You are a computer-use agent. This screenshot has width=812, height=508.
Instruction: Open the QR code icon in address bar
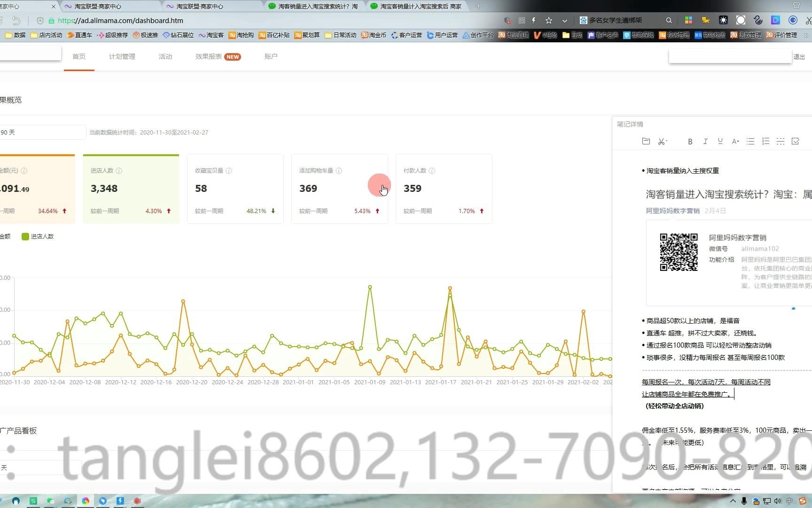[522, 20]
